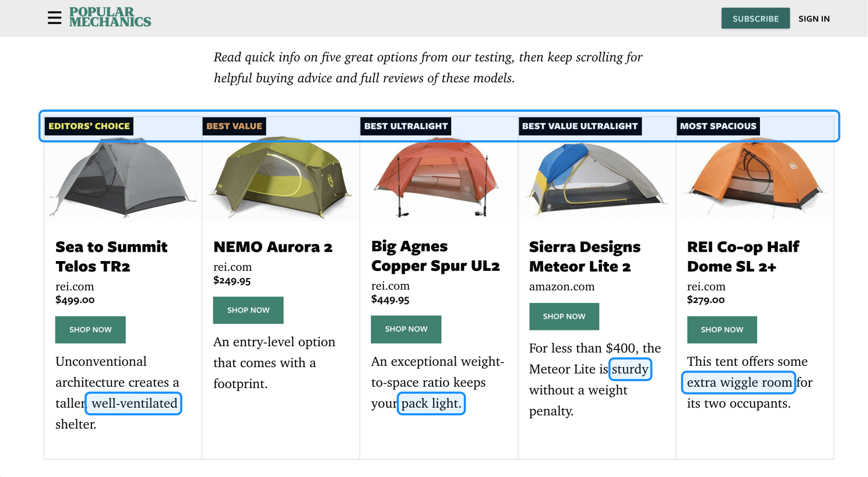Click the Sea to Summit tent image

click(x=122, y=178)
